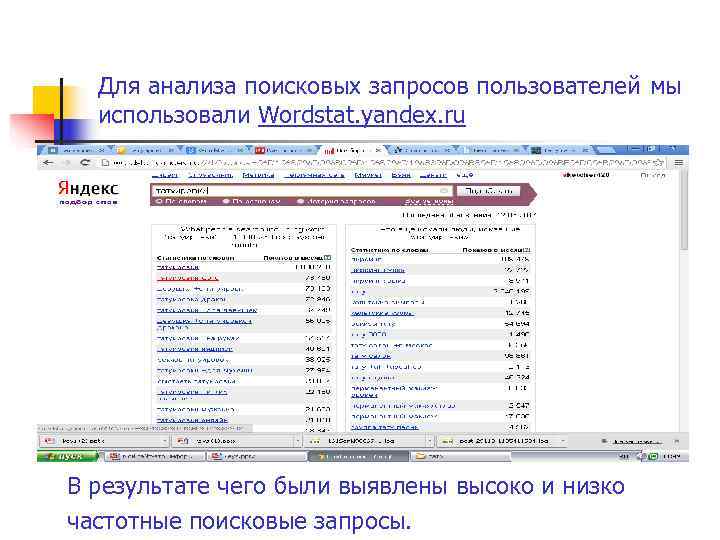720x540 pixels.
Task: Open the first downloaded file in download bar
Action: click(99, 441)
